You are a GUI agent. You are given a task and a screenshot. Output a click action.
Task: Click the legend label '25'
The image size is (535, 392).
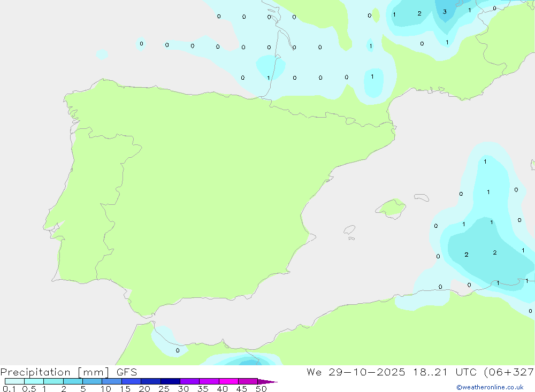click(x=164, y=389)
